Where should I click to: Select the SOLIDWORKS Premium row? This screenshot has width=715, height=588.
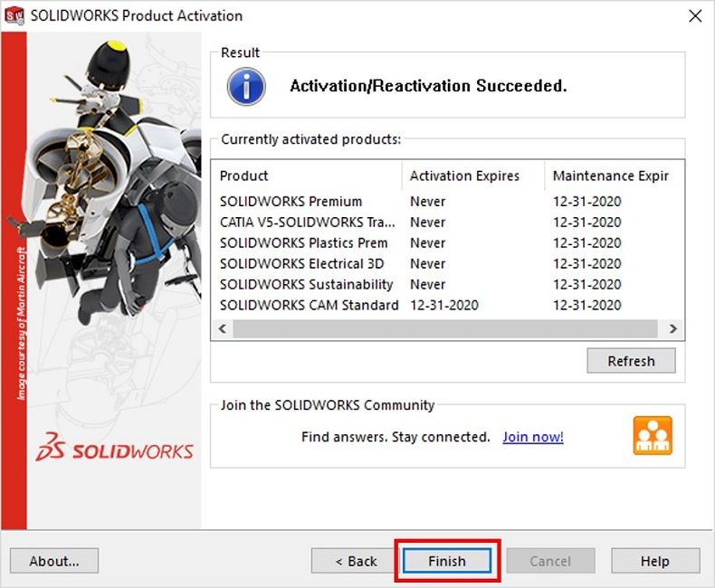point(291,201)
